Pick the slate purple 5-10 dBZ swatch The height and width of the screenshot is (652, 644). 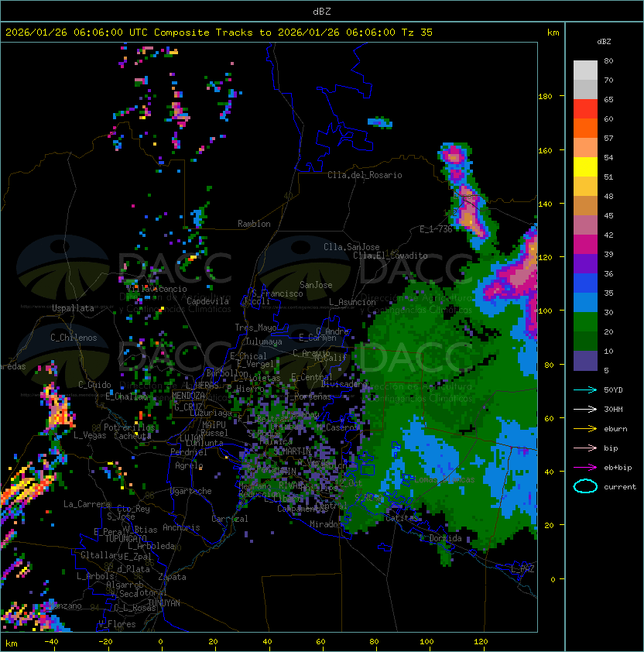585,361
